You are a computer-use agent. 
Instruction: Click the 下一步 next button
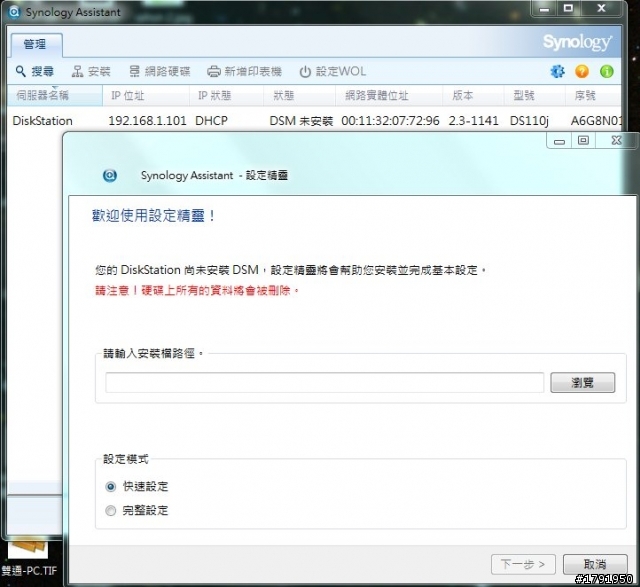tap(523, 565)
